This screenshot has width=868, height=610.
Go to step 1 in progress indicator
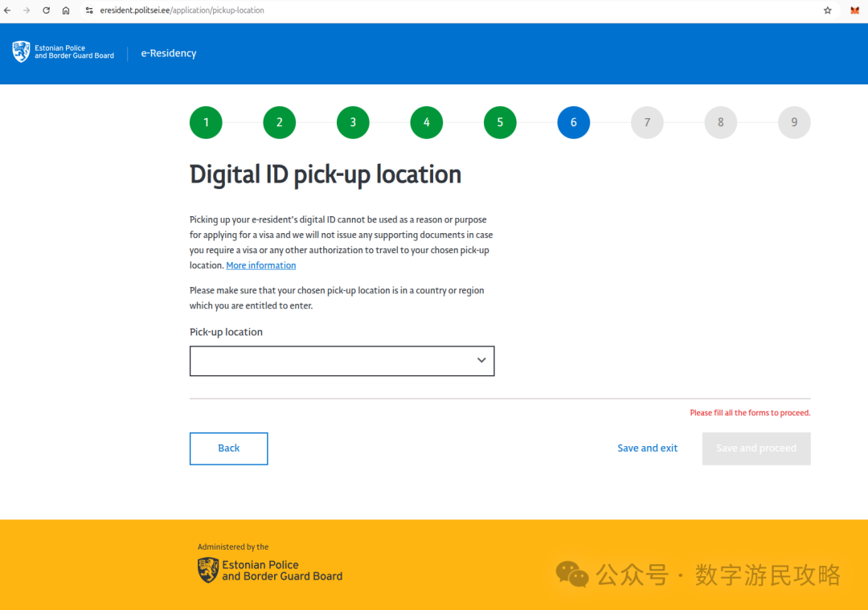coord(206,122)
